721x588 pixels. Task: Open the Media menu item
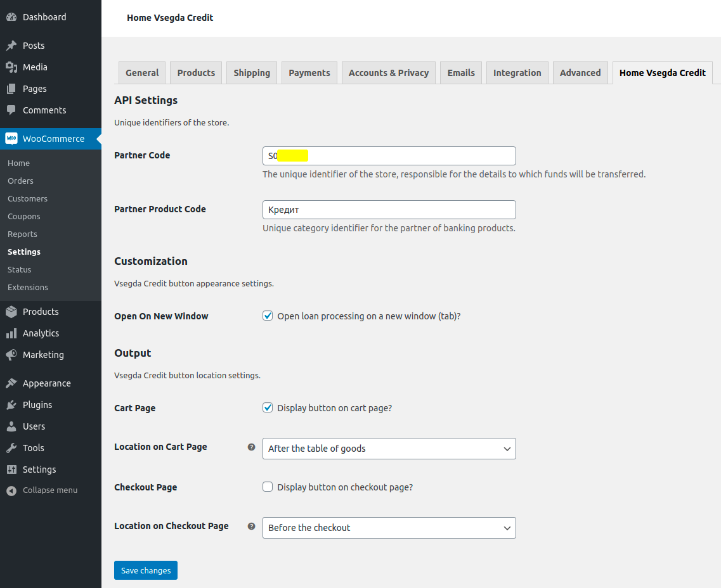click(51, 67)
